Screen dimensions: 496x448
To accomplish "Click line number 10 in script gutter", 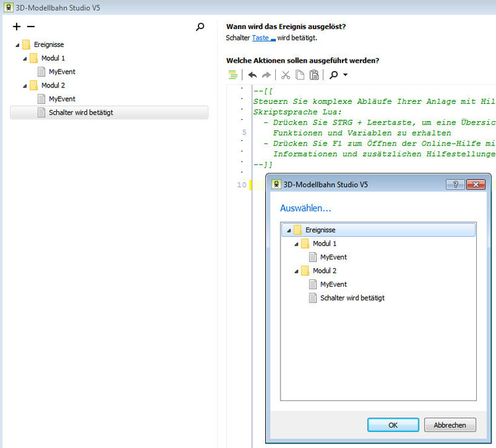I will [241, 185].
